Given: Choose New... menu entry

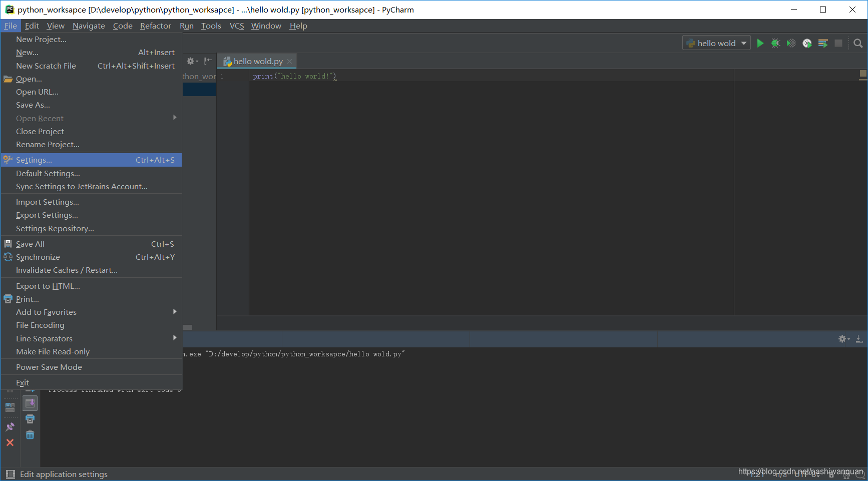Looking at the screenshot, I should (91, 52).
